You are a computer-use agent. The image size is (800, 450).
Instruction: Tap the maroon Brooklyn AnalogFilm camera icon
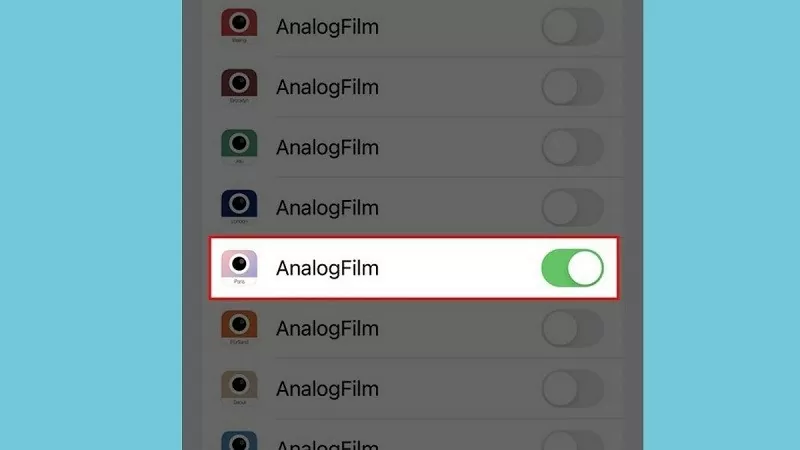[239, 85]
